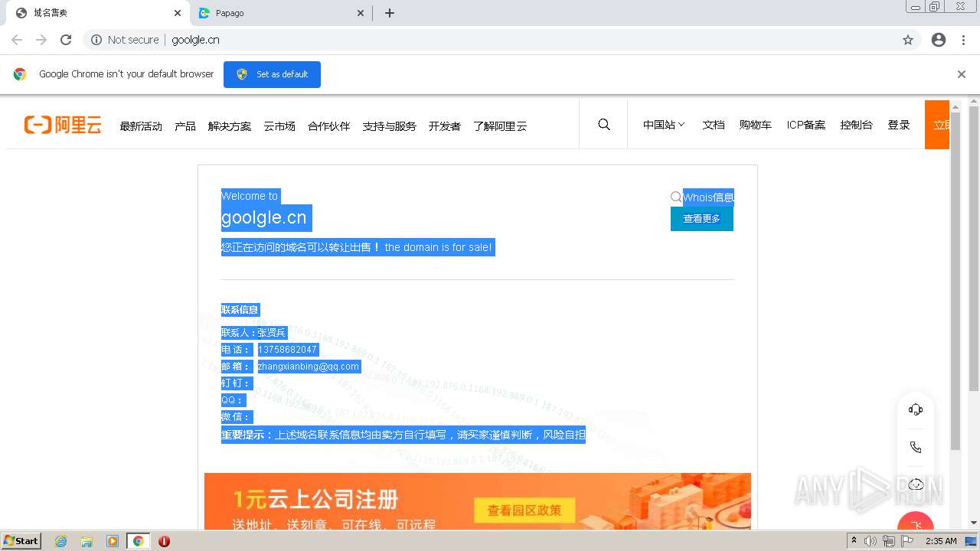Click the 登录 link
Image resolution: width=980 pixels, height=551 pixels.
pos(899,125)
